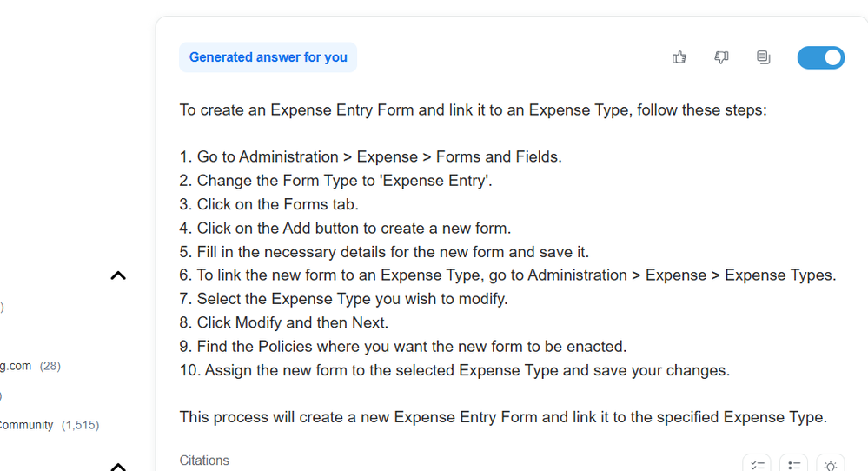Rephrase answer as a bulleted list
868x471 pixels.
point(794,465)
